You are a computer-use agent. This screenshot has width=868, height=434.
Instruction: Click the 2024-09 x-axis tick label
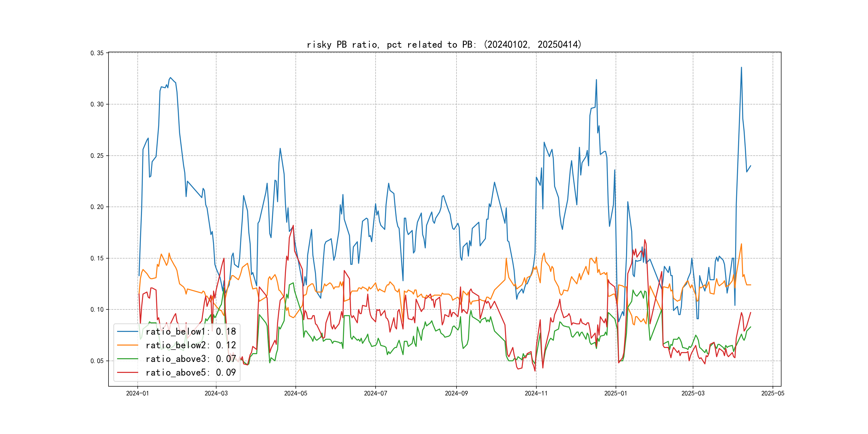(x=456, y=393)
